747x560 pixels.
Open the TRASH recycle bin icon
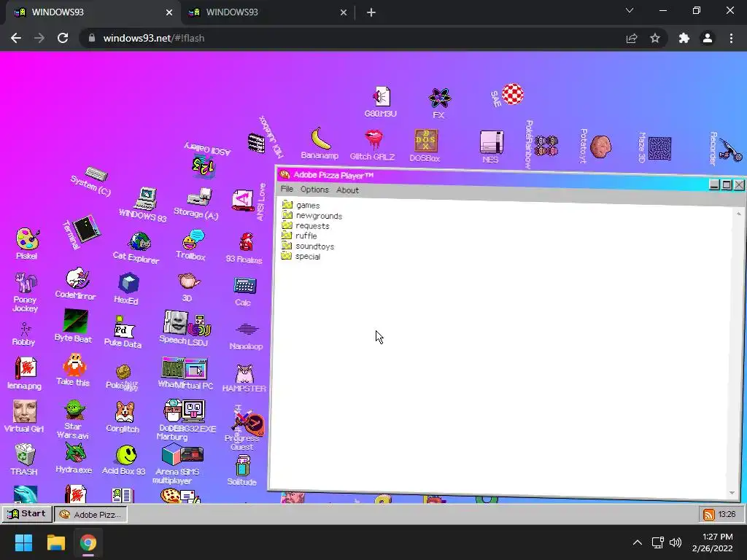pos(25,454)
